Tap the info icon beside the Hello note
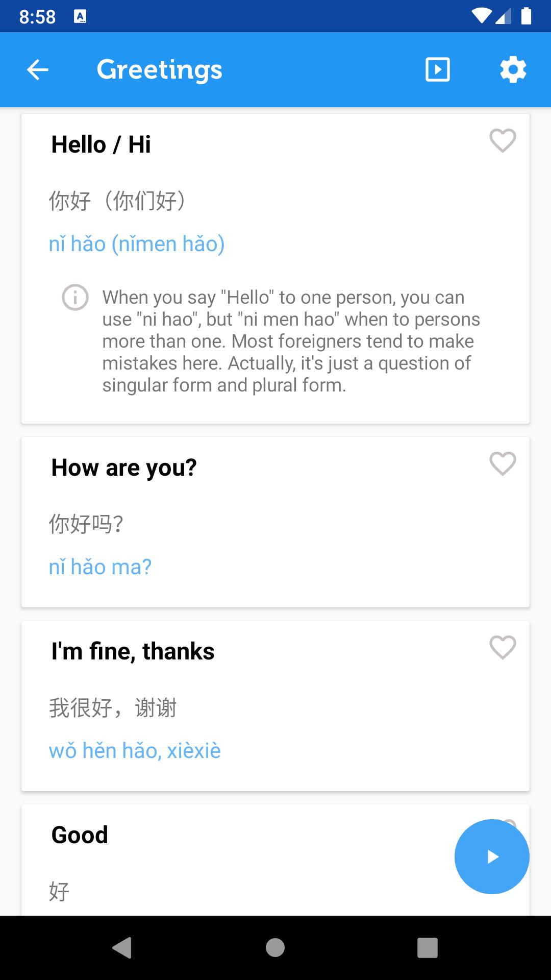The height and width of the screenshot is (980, 551). 76,297
